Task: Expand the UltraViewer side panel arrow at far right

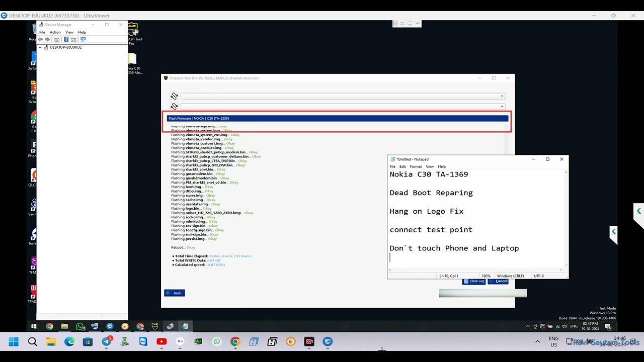Action: pos(638,211)
